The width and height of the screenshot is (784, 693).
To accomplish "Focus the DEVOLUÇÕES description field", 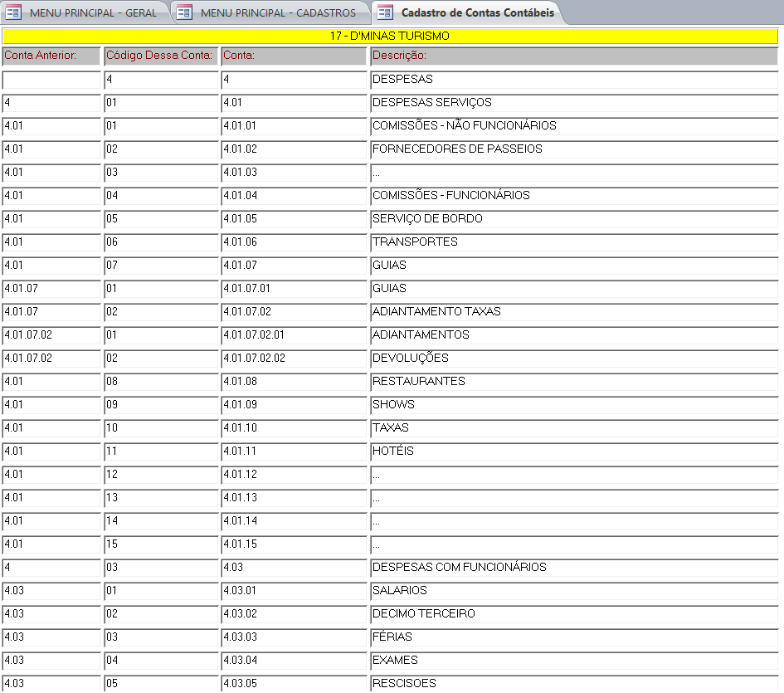I will 572,359.
